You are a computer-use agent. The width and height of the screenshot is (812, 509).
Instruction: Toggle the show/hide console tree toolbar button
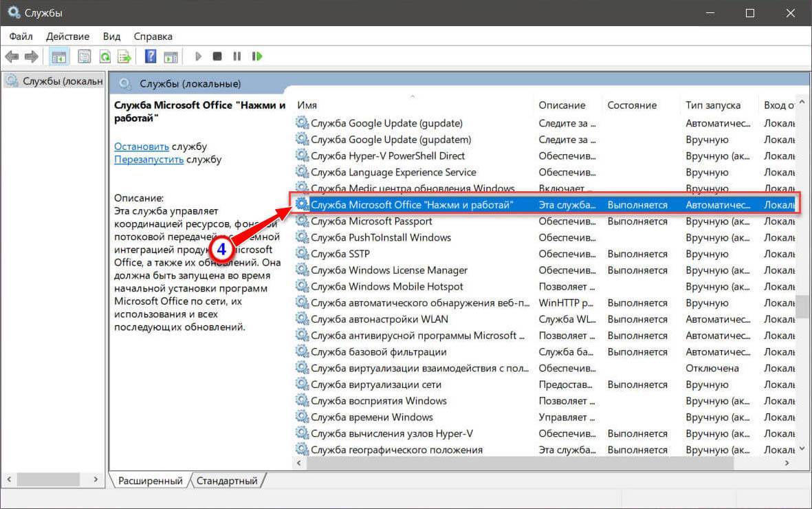(x=59, y=56)
